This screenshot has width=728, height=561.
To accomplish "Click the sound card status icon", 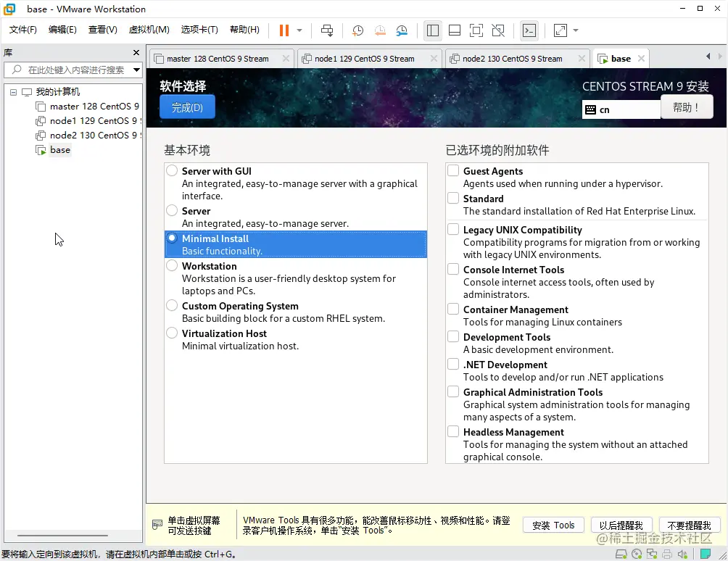I will (x=682, y=554).
